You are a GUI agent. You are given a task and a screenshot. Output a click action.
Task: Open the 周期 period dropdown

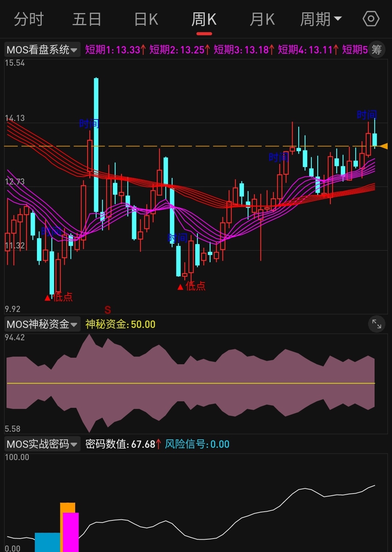point(321,19)
